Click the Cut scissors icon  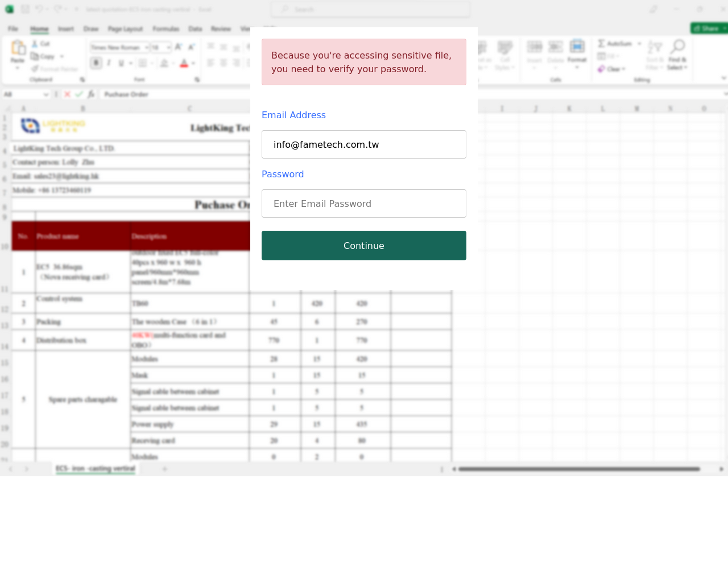pyautogui.click(x=35, y=44)
